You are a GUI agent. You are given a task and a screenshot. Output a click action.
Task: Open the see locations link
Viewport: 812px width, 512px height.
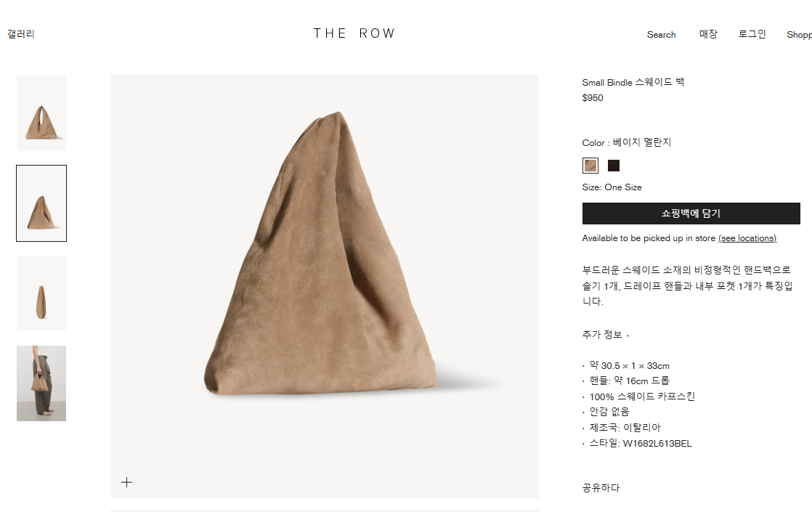(747, 238)
